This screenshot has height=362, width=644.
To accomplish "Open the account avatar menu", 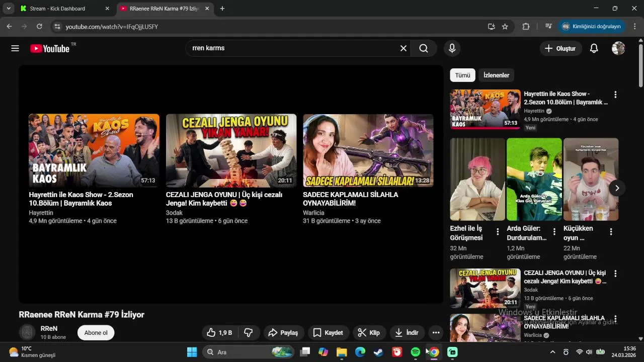I will click(x=618, y=48).
